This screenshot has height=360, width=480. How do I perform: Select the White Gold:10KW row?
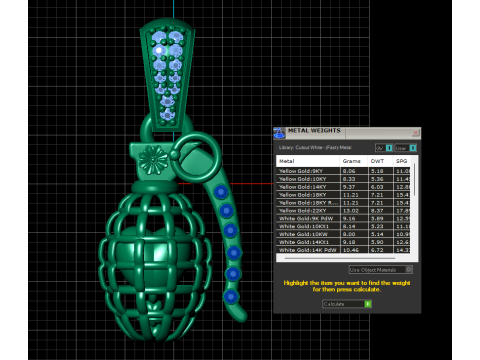[x=344, y=234]
